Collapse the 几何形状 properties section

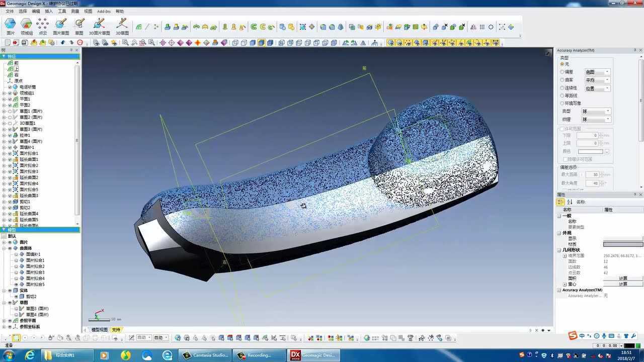559,250
